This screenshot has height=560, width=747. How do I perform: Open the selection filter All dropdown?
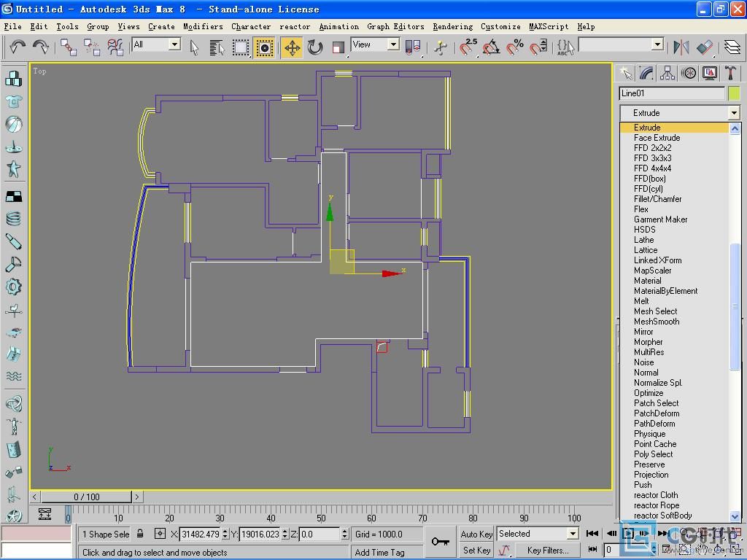tap(175, 44)
